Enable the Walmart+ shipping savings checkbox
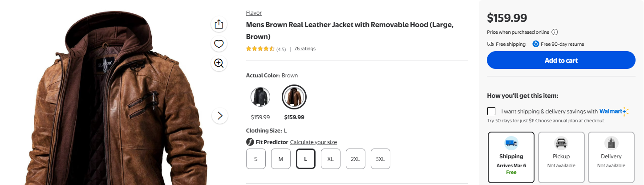The width and height of the screenshot is (644, 185). (491, 111)
